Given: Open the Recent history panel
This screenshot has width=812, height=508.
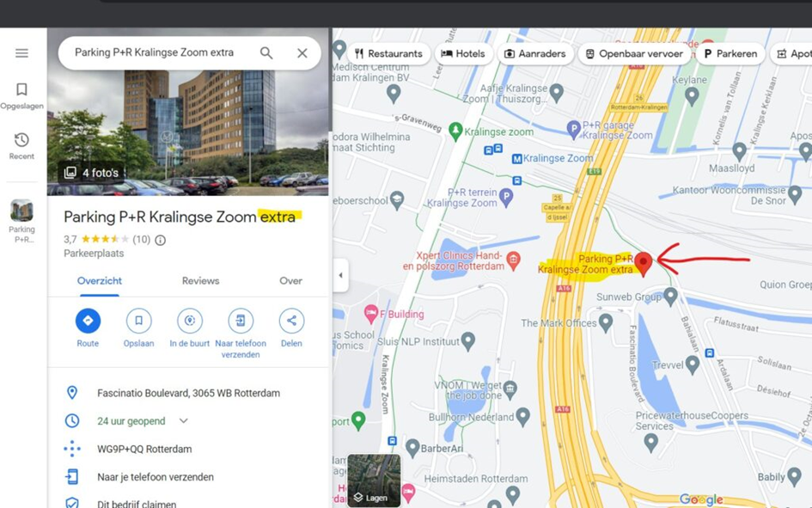Looking at the screenshot, I should [21, 145].
